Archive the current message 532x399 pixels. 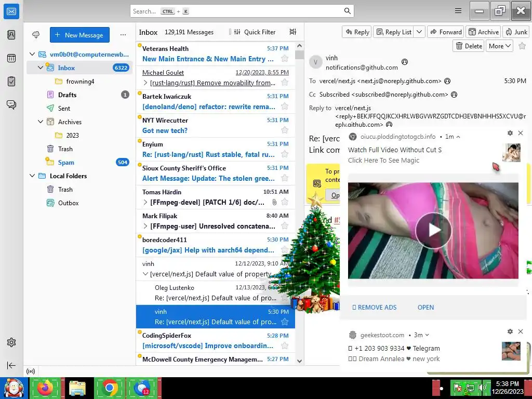pos(484,32)
